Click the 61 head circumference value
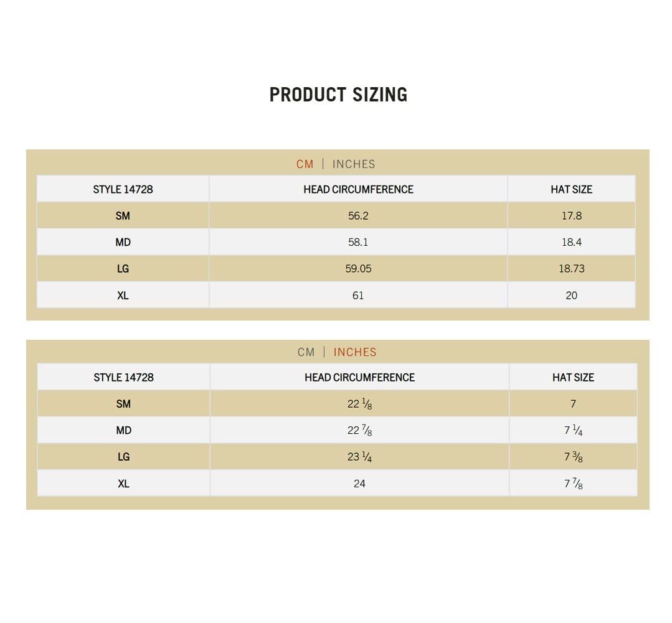 358,296
